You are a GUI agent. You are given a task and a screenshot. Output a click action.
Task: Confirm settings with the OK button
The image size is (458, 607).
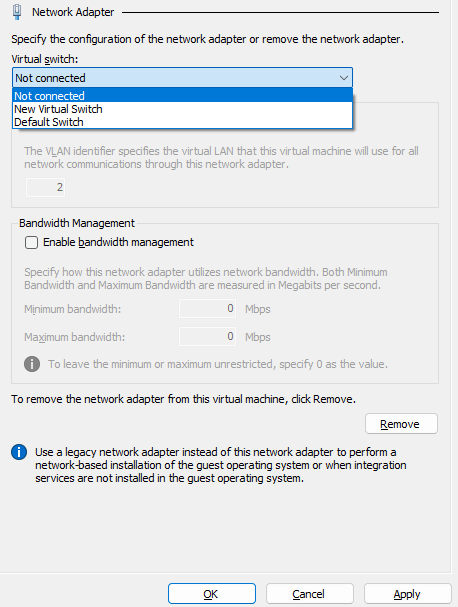point(212,594)
